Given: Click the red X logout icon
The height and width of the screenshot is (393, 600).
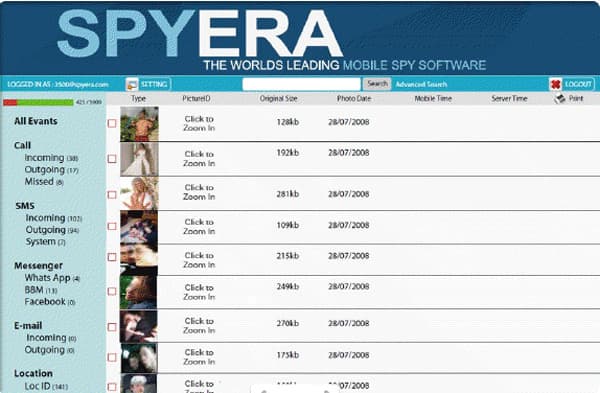Looking at the screenshot, I should [x=555, y=84].
